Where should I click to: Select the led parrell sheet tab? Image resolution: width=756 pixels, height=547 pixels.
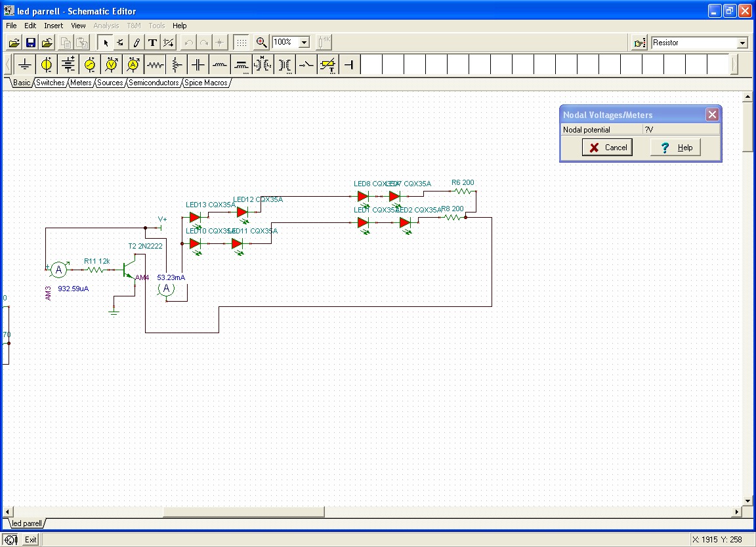tap(26, 523)
